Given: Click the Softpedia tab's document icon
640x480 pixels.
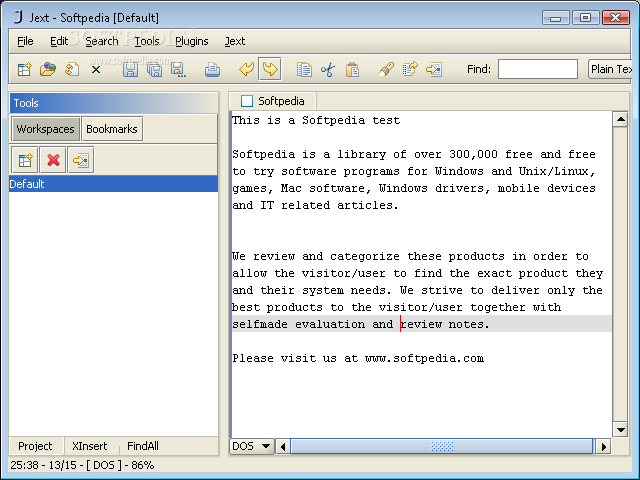Looking at the screenshot, I should tap(247, 101).
